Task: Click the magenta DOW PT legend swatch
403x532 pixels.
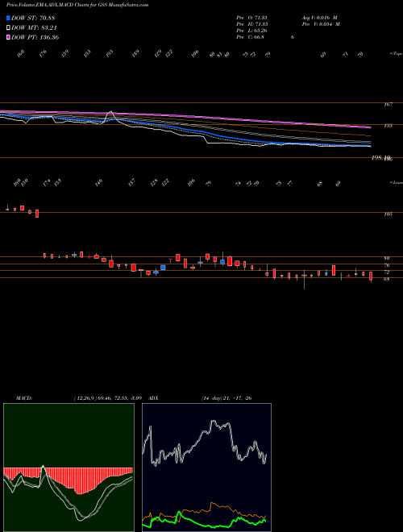Action: pyautogui.click(x=9, y=37)
